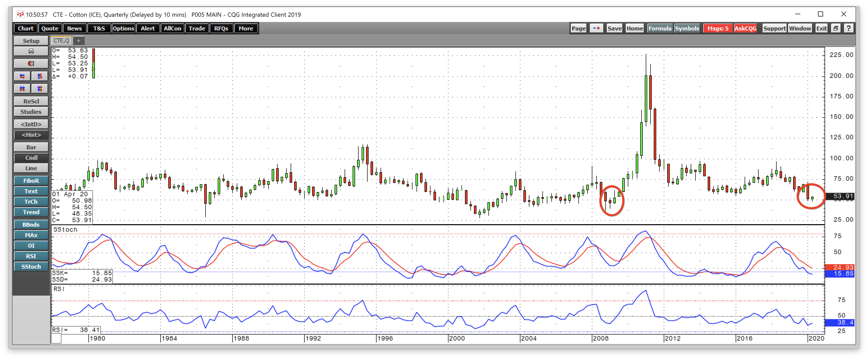
Task: Click the horizontal compress arrows icon
Action: tap(22, 89)
